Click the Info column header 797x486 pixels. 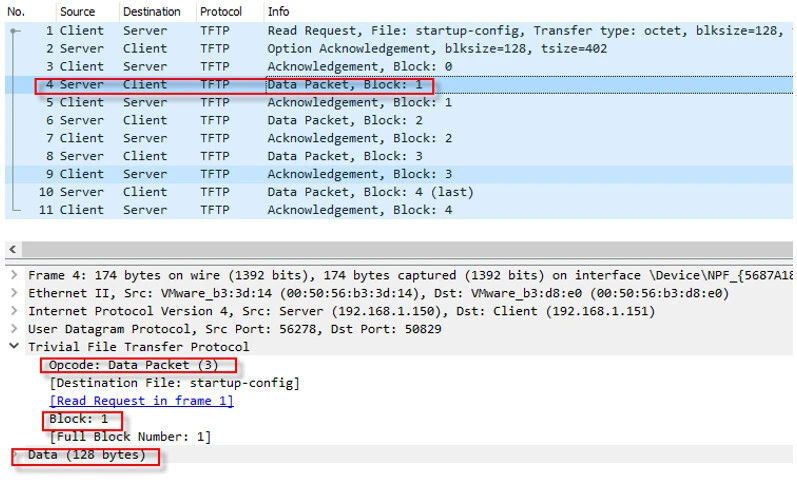[x=279, y=12]
